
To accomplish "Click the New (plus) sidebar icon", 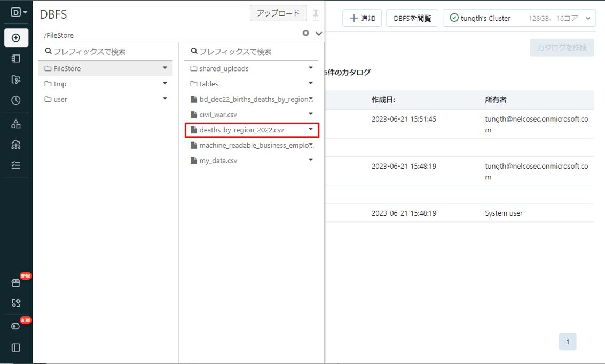I will click(x=16, y=38).
